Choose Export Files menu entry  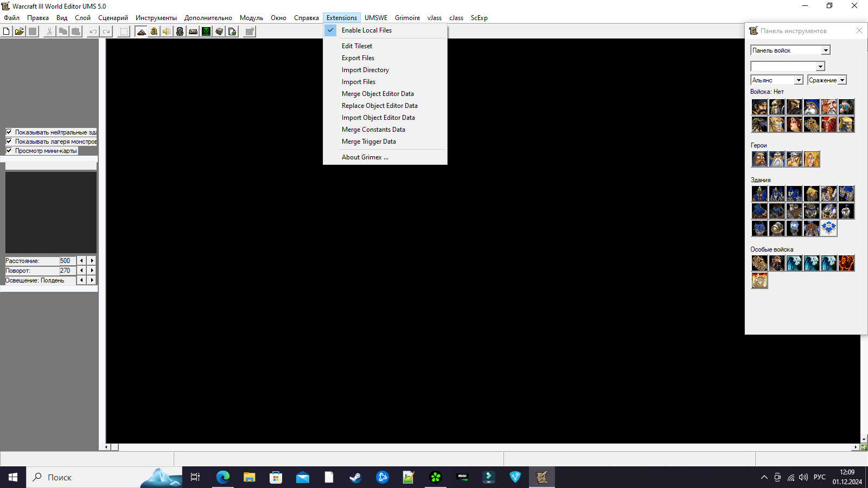point(385,58)
